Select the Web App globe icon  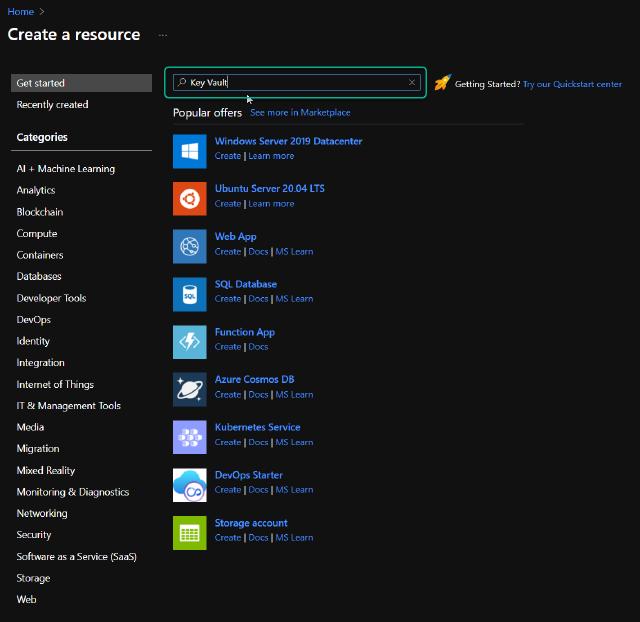tap(189, 246)
